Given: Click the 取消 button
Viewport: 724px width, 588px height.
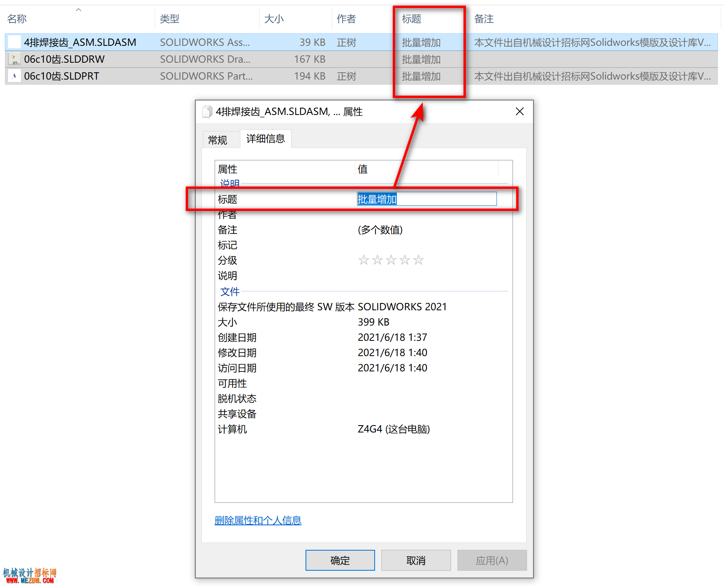Looking at the screenshot, I should click(x=416, y=560).
